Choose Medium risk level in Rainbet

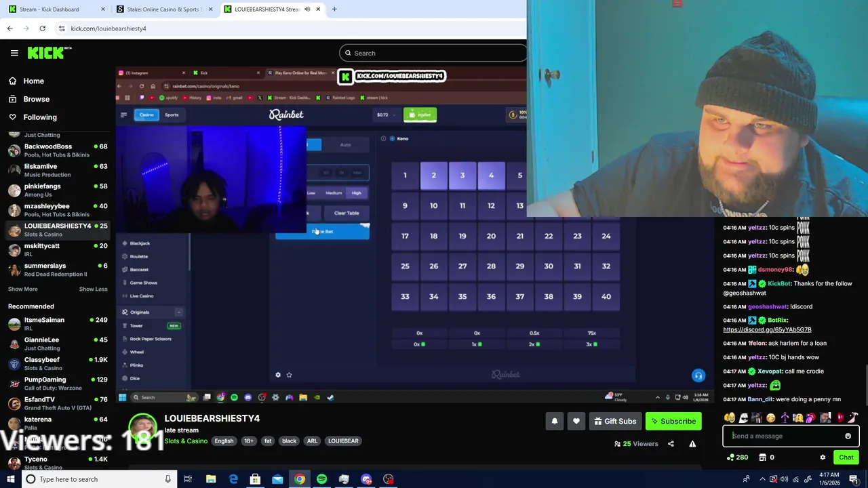(x=334, y=193)
